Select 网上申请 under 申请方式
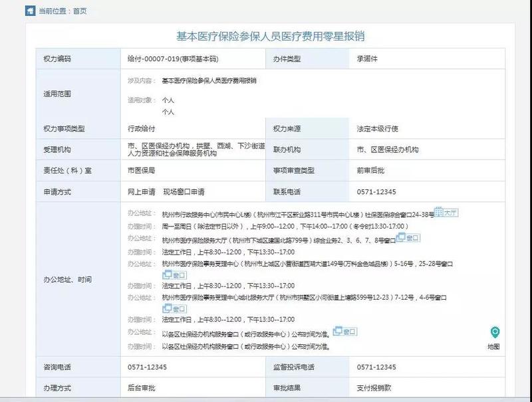 point(144,193)
